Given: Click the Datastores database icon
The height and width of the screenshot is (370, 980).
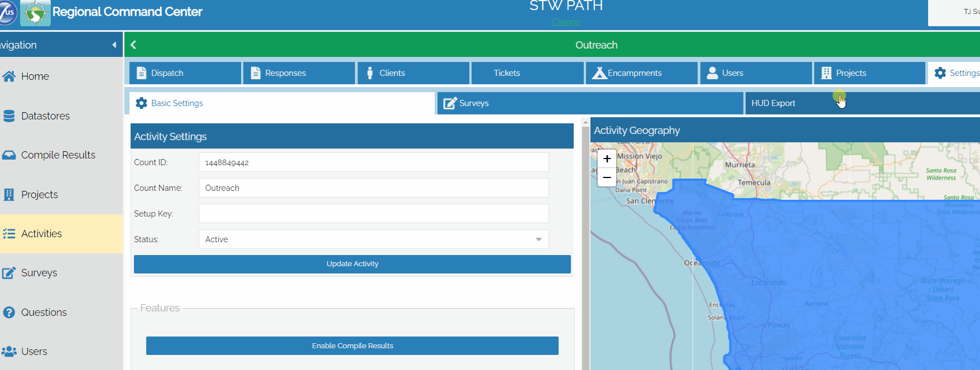Looking at the screenshot, I should (9, 116).
